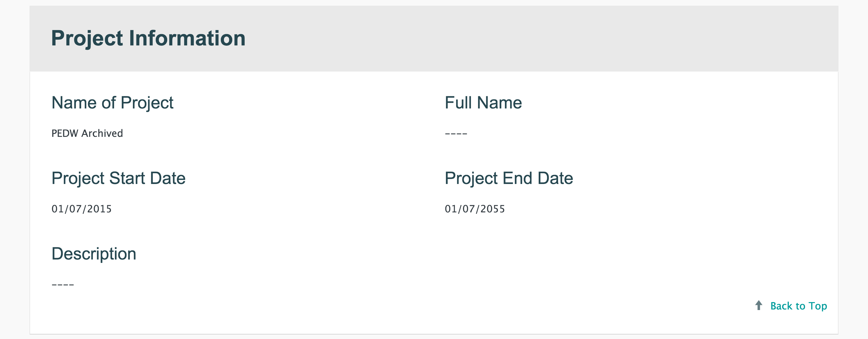Click the up arrow icon beside Back to Top

(758, 305)
